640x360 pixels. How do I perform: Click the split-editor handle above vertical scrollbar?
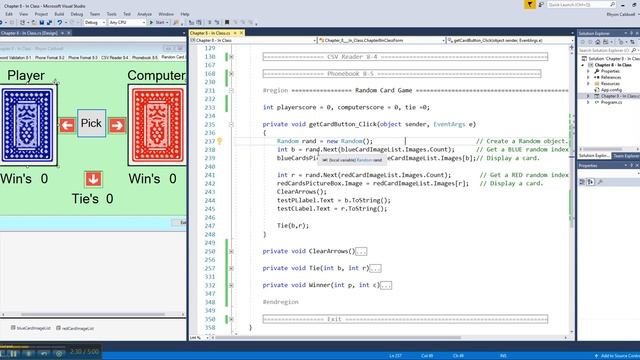[x=571, y=47]
